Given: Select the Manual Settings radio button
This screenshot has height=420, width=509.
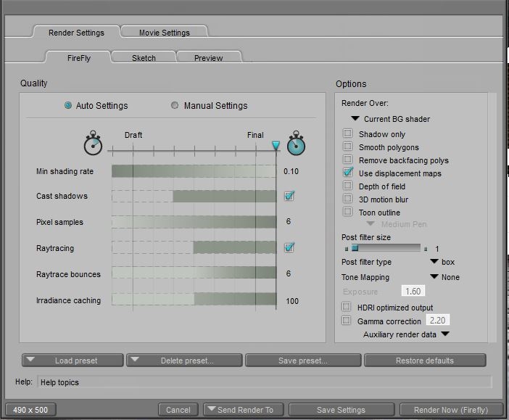Looking at the screenshot, I should point(175,106).
